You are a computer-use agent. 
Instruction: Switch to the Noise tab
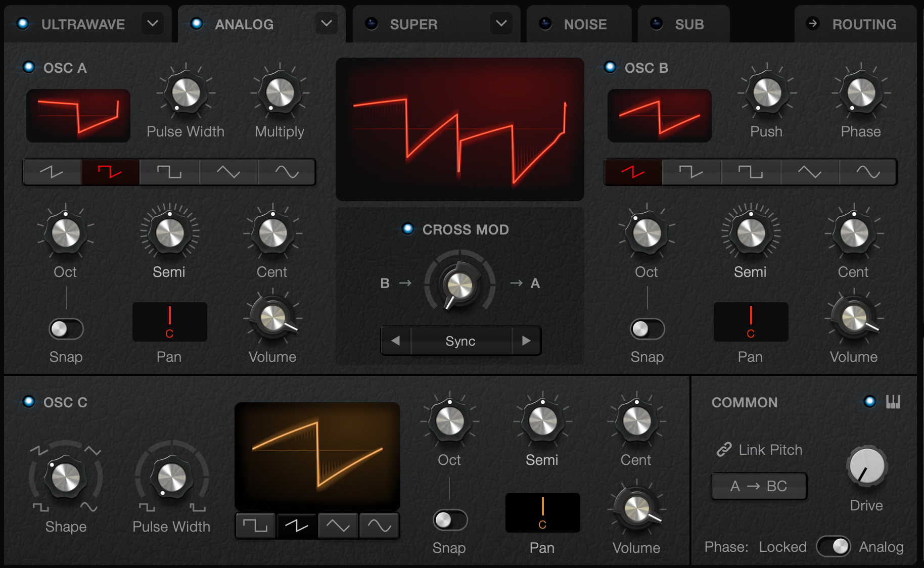pos(585,24)
